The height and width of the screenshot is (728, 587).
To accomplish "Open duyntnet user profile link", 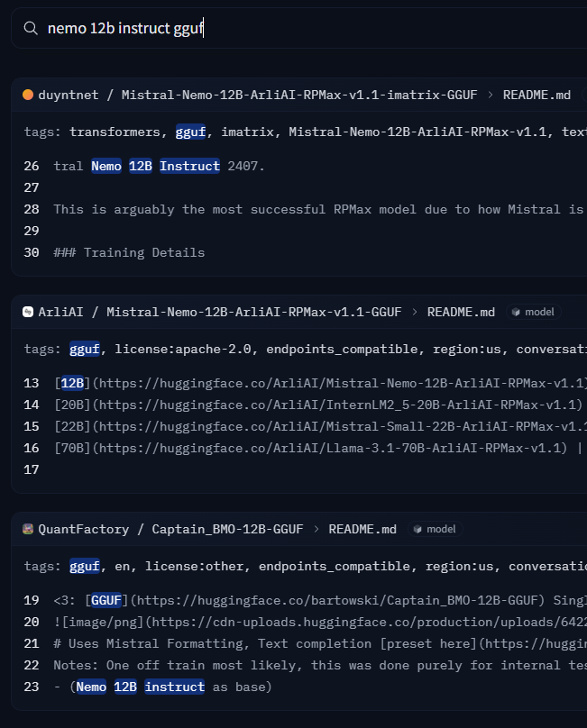I will point(69,95).
